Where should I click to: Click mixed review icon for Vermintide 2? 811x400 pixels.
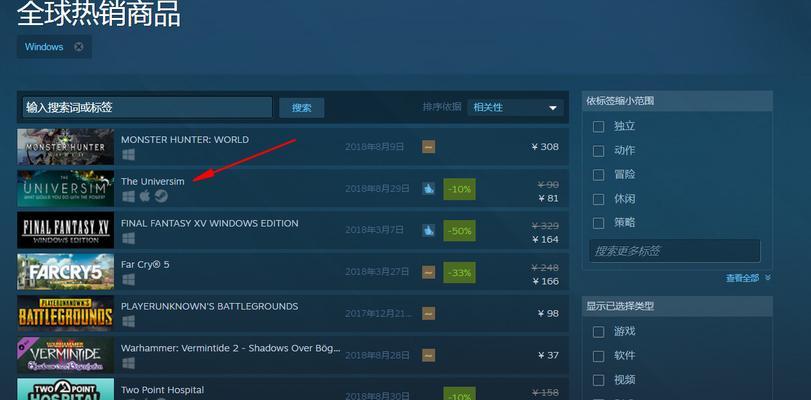(428, 355)
